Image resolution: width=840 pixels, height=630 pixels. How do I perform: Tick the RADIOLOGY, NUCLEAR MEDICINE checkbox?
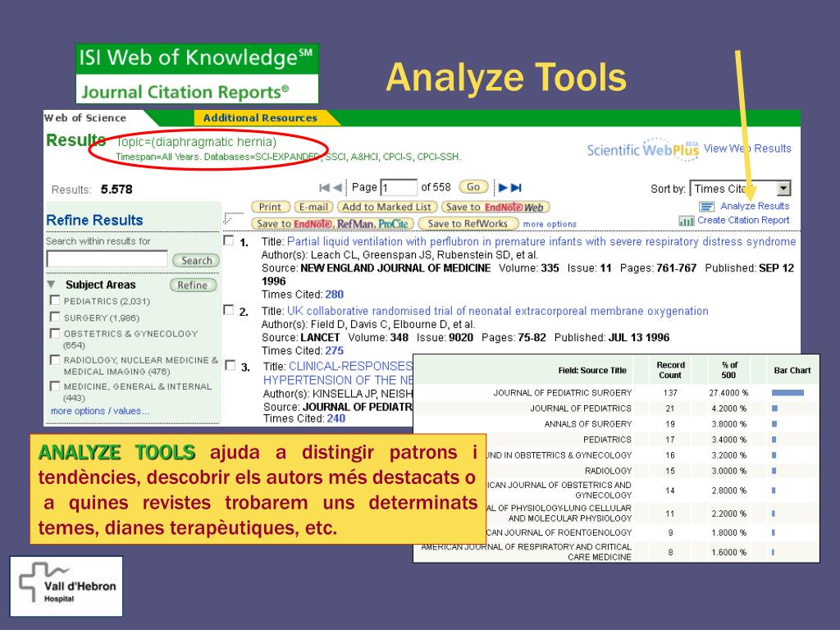[x=55, y=359]
